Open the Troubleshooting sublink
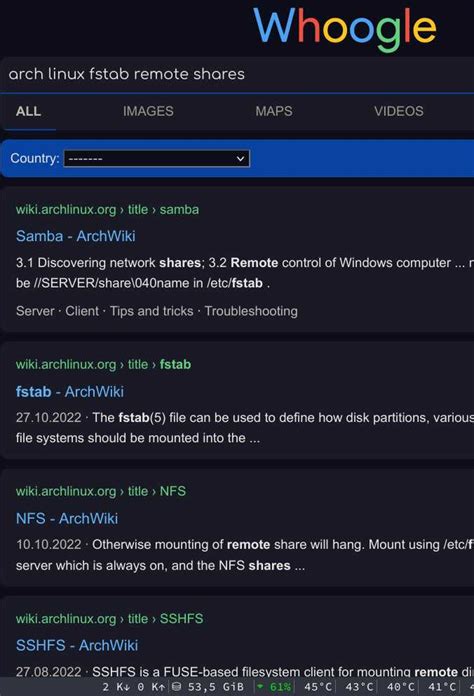The height and width of the screenshot is (696, 474). pos(251,311)
